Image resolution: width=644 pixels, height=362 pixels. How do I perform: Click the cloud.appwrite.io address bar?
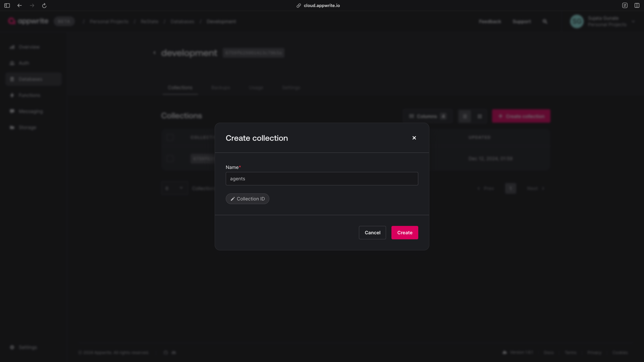[x=321, y=5]
